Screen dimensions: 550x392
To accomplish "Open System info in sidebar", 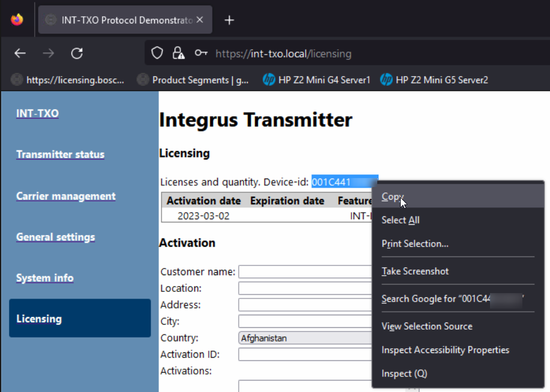I will tap(45, 278).
